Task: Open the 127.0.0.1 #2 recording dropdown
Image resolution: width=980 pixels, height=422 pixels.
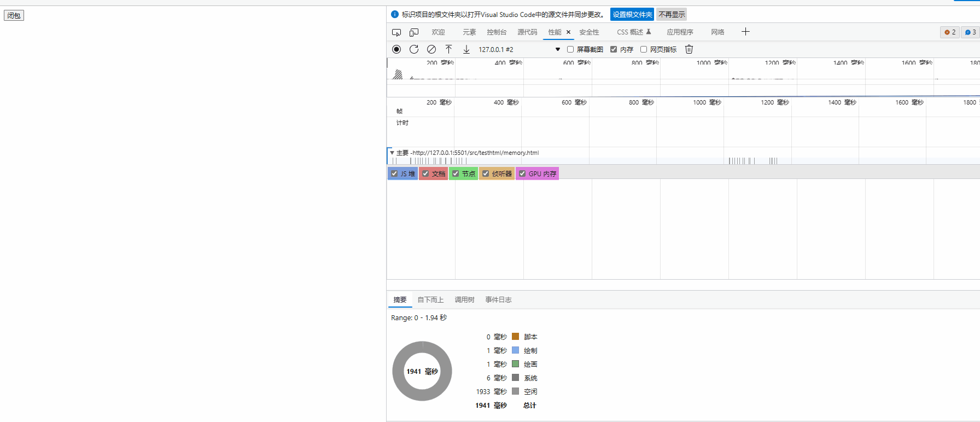Action: [x=520, y=49]
